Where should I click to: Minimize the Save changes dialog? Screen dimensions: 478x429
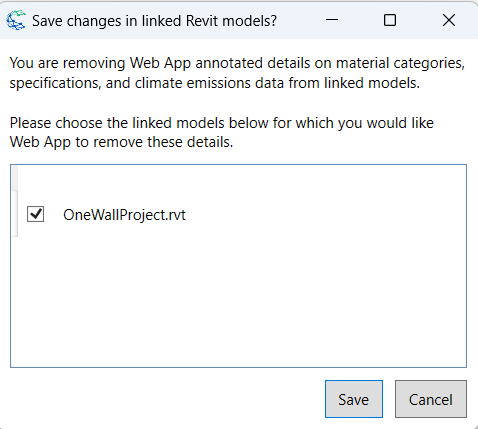click(332, 20)
